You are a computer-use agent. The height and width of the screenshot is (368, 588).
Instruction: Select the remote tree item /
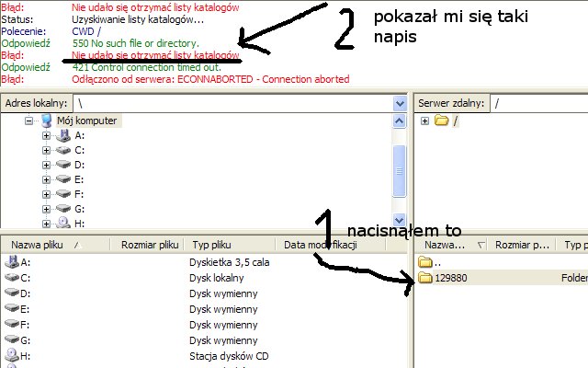pyautogui.click(x=456, y=121)
